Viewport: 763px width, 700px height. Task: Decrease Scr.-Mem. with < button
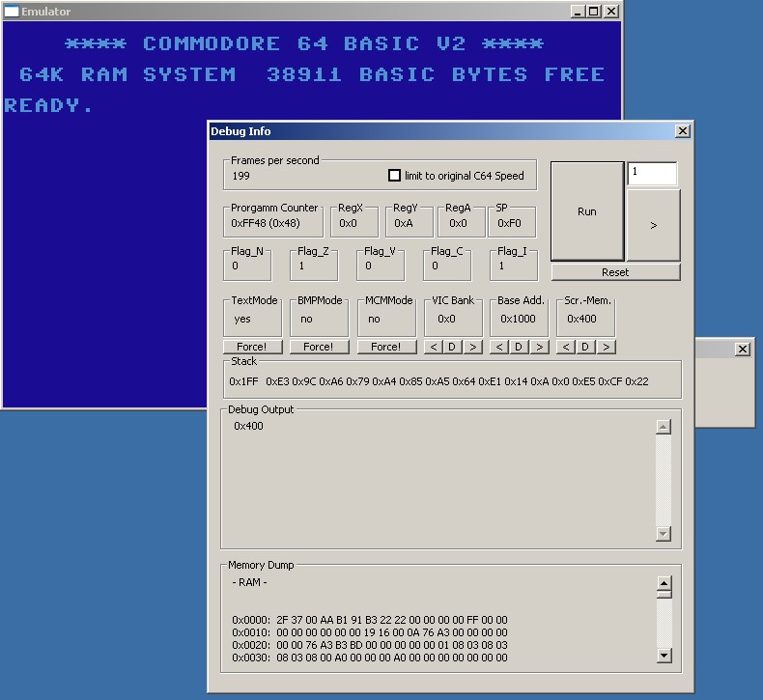[x=565, y=347]
